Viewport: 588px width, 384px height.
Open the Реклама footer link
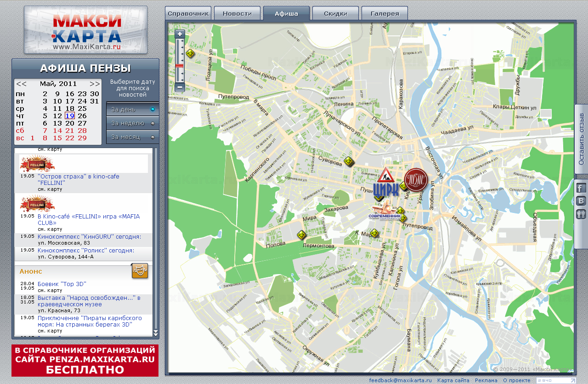[486, 380]
